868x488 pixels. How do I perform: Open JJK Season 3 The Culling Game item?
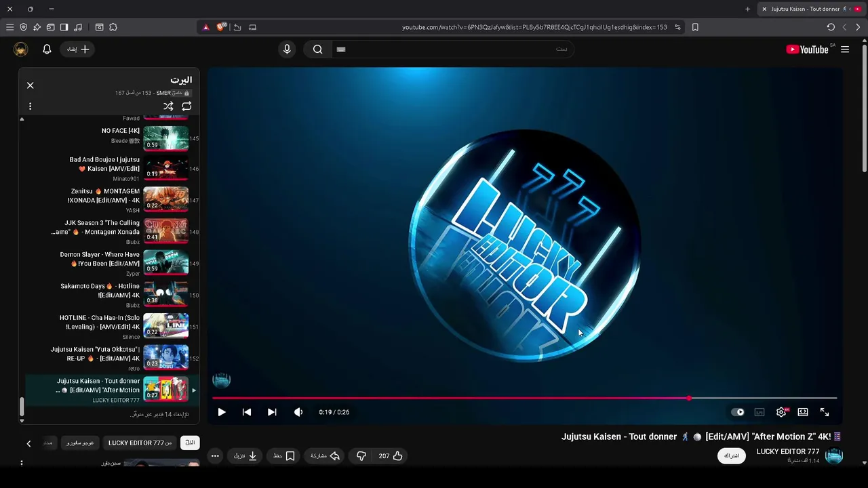[x=112, y=232]
